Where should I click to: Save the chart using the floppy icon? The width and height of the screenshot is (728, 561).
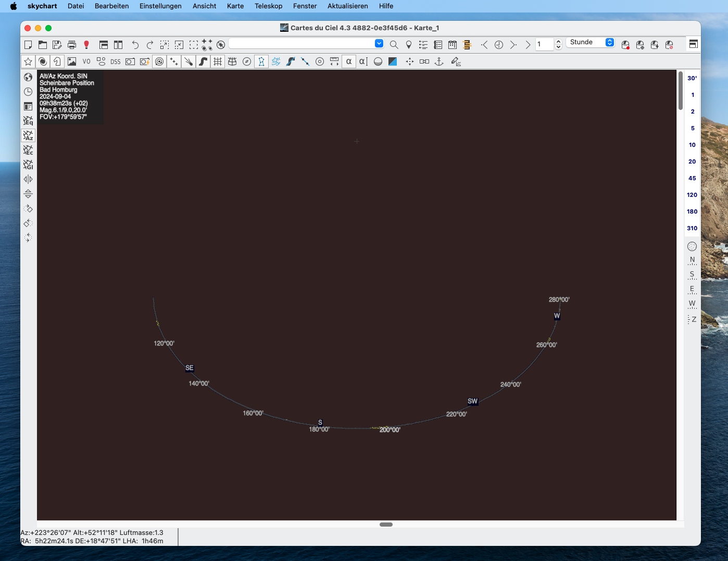point(57,45)
